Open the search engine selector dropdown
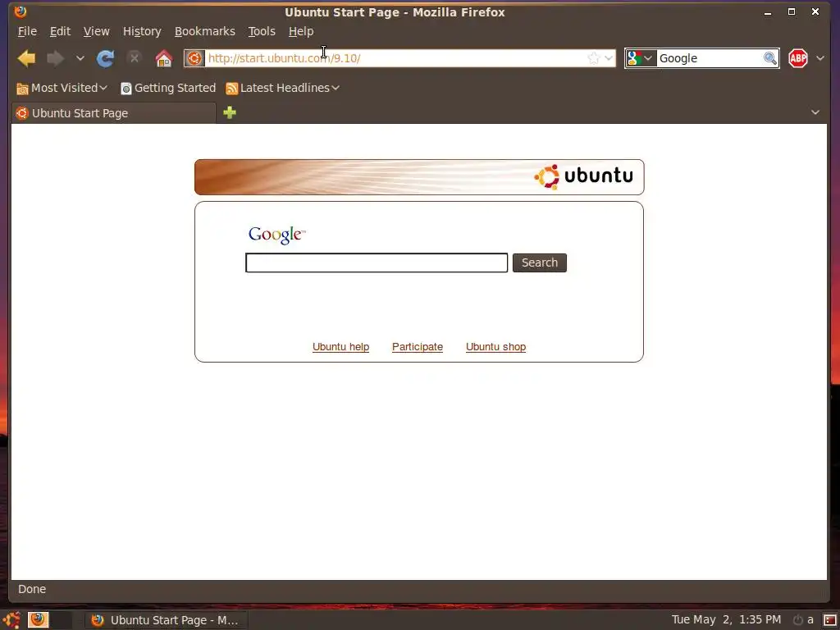The width and height of the screenshot is (840, 630). (x=640, y=58)
